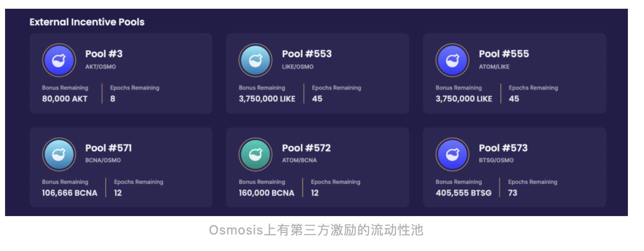
Task: Select the Pool #572 heading
Action: click(306, 148)
